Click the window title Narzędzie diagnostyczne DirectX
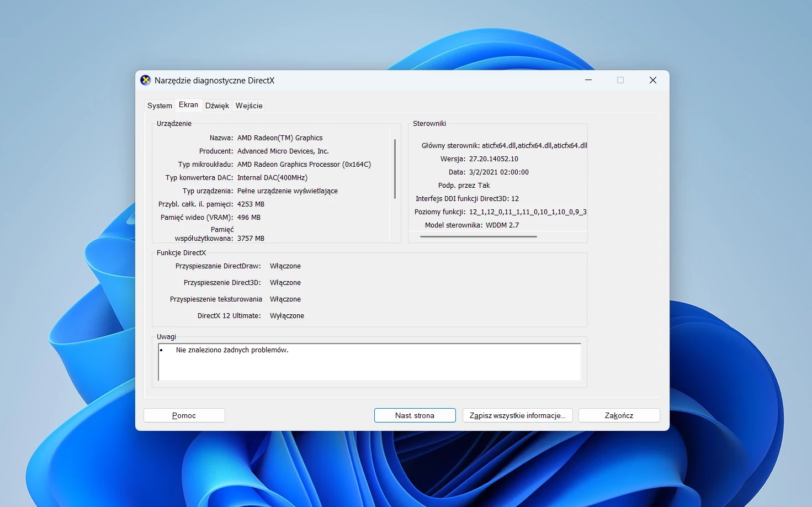Image resolution: width=812 pixels, height=507 pixels. click(214, 81)
